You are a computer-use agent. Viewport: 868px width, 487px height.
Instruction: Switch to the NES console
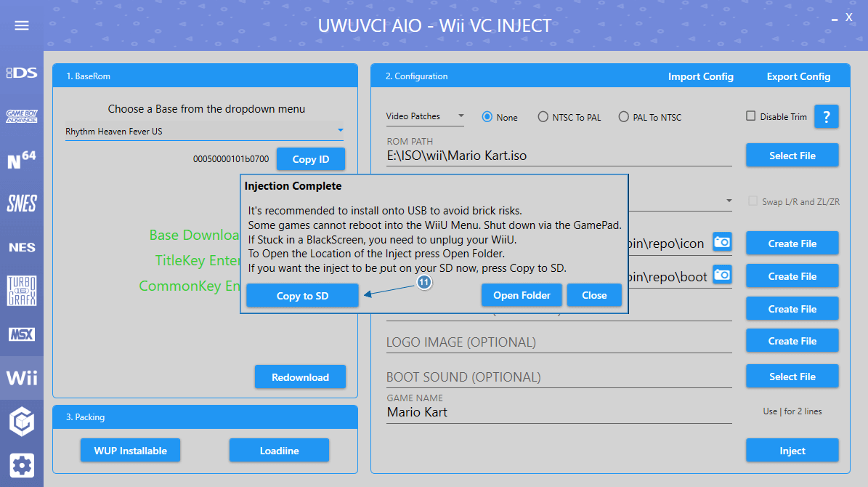coord(22,247)
